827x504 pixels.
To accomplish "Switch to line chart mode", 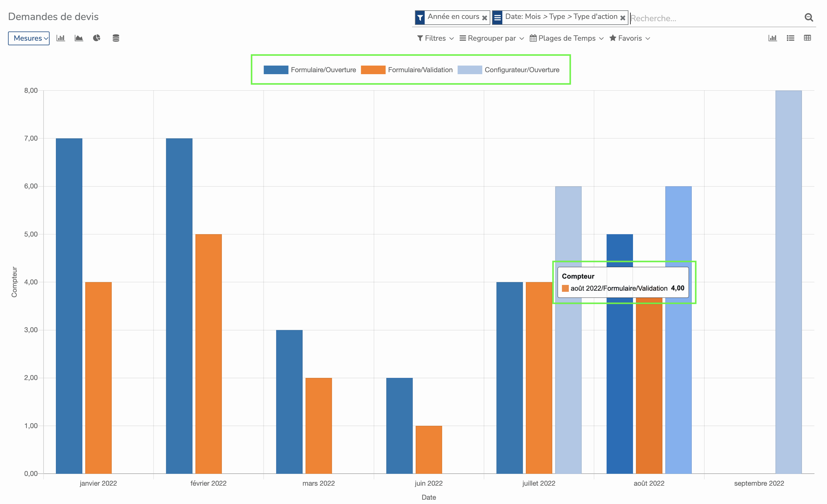I will click(x=79, y=38).
